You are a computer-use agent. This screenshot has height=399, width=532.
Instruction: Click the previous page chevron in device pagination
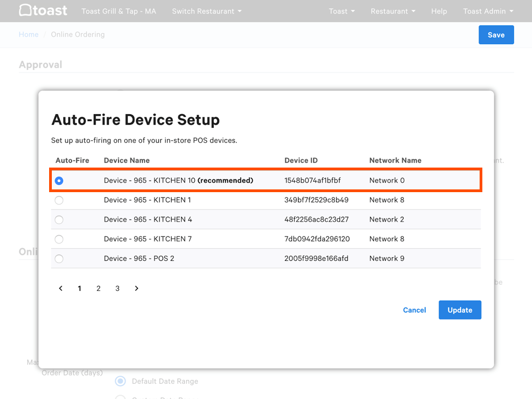pyautogui.click(x=61, y=288)
